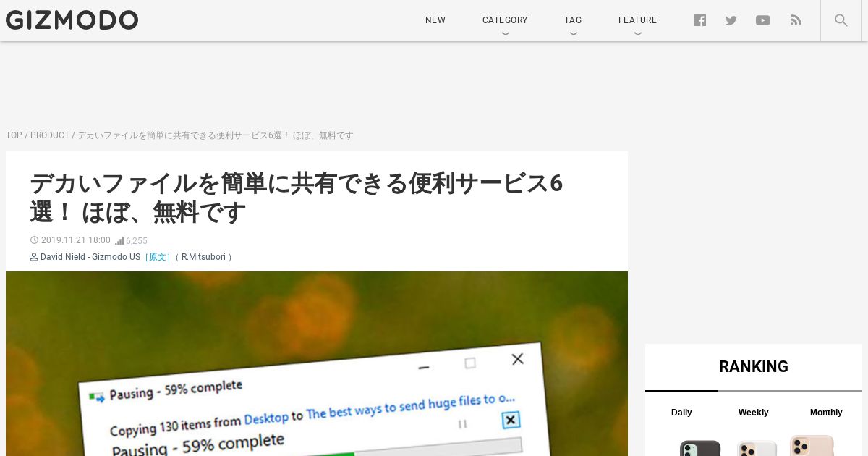Click the pink iPhone thumbnail under Monthly
Image resolution: width=868 pixels, height=456 pixels.
(x=812, y=445)
